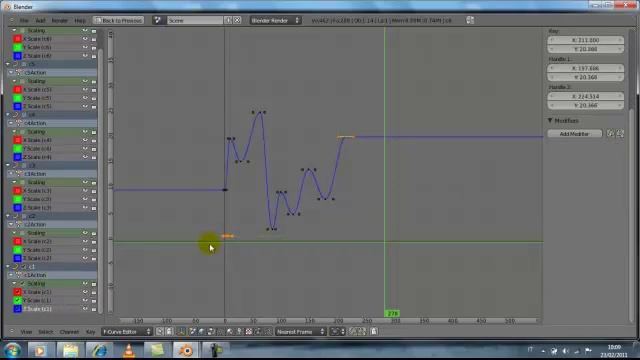Collapse the c4Action row

point(11,123)
